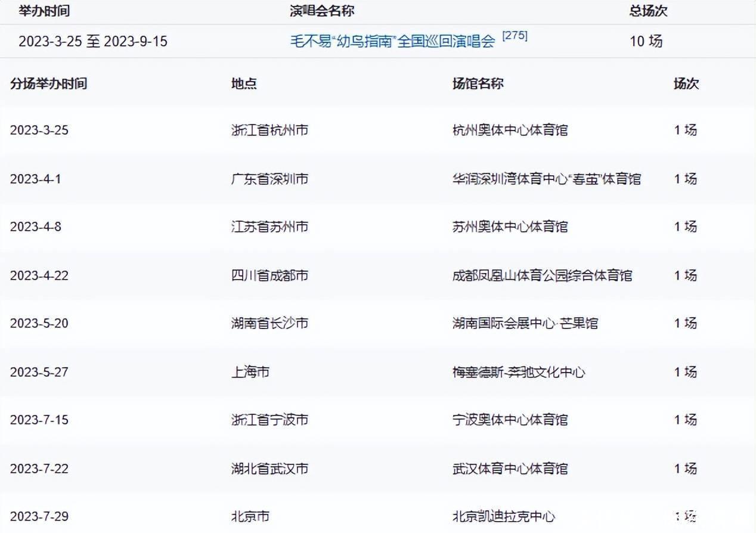Image resolution: width=756 pixels, height=533 pixels.
Task: Select the 广东省深圳市 location cell
Action: pyautogui.click(x=269, y=179)
